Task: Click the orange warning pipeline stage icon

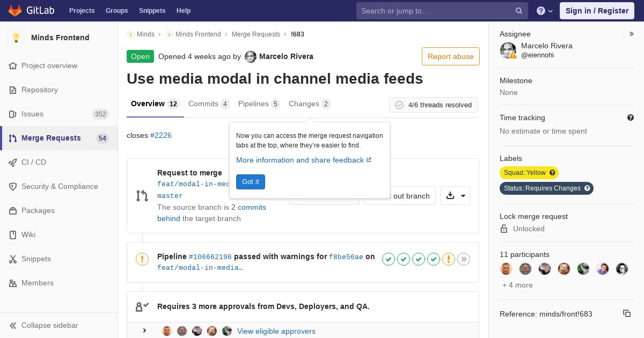Action: click(449, 260)
